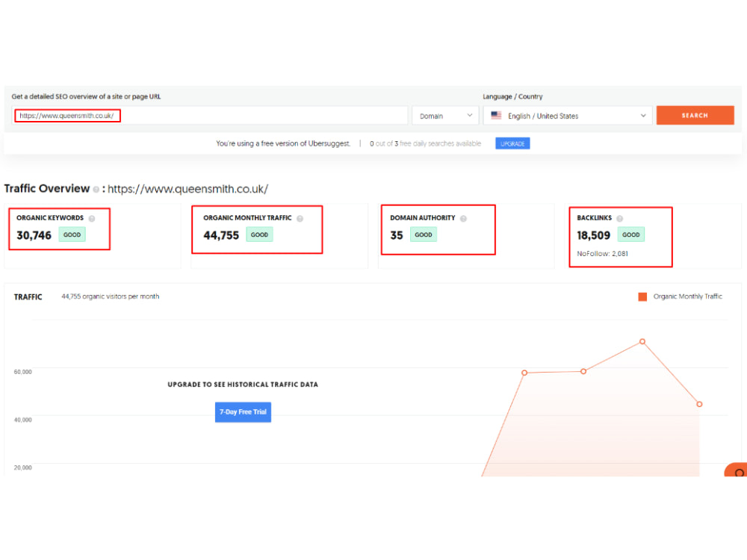Click the Traffic Overview info icon
Viewport: 747px width, 560px height.
96,190
